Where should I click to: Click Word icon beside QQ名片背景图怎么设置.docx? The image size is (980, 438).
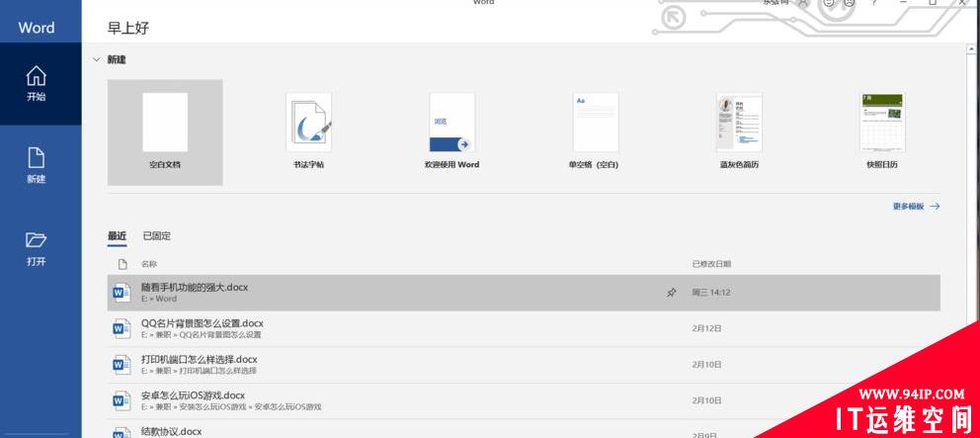122,328
